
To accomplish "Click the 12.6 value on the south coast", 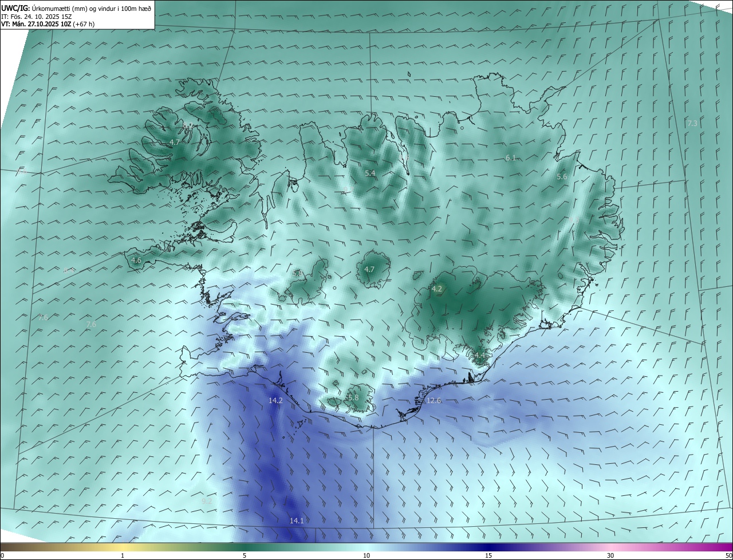I will [x=434, y=400].
